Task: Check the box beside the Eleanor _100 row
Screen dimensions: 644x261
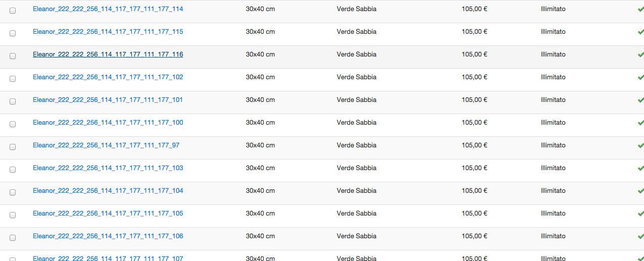Action: [x=13, y=124]
